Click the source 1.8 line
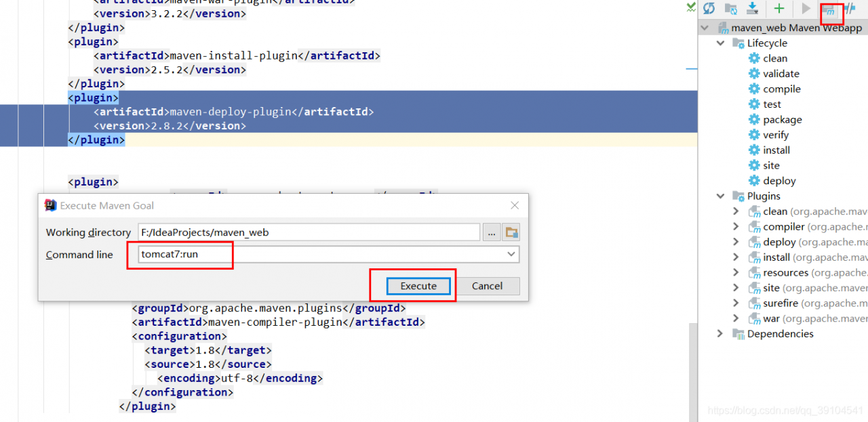The height and width of the screenshot is (422, 868). [208, 364]
